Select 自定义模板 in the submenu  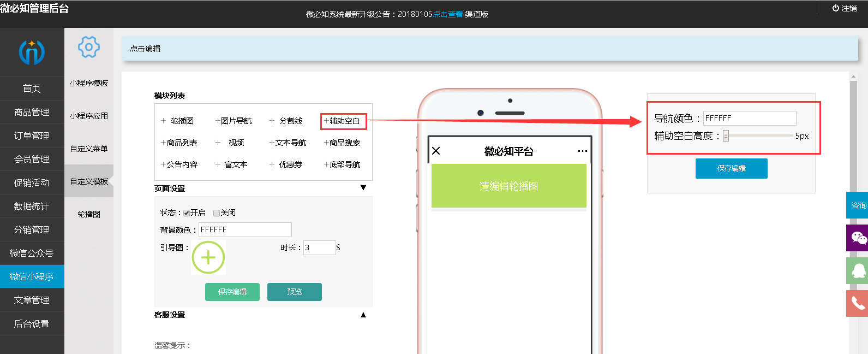pos(89,181)
